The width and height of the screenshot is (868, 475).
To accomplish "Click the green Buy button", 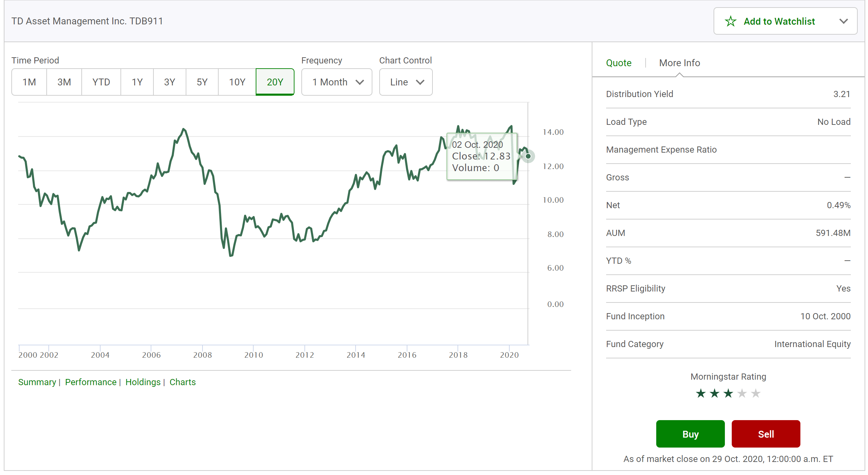I will pos(690,434).
